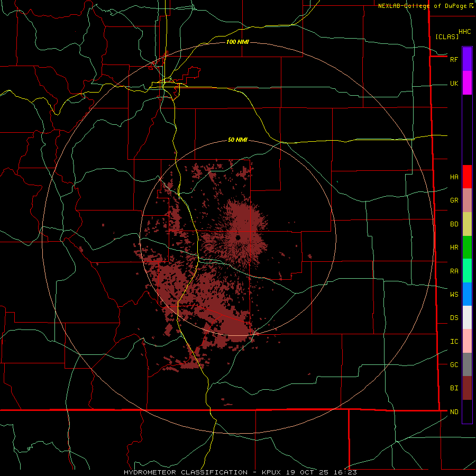The height and width of the screenshot is (476, 476).
Task: Click the blue WS legend swatch
Action: click(467, 294)
